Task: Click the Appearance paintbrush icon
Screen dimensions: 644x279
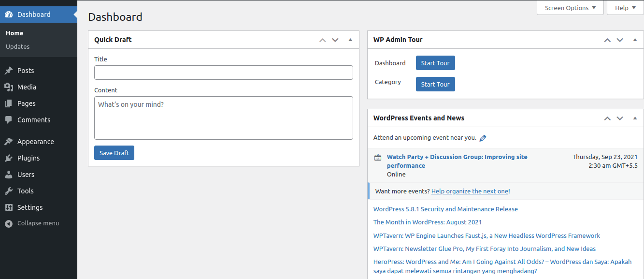Action: pos(9,142)
